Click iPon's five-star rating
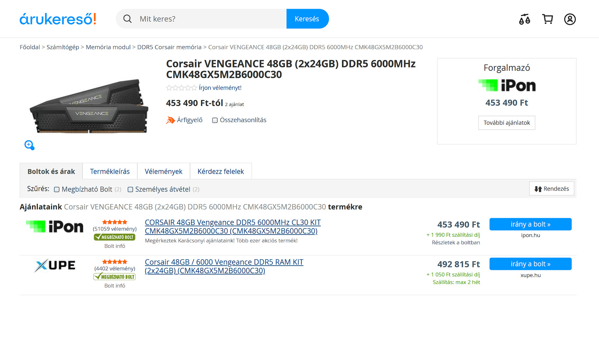The width and height of the screenshot is (599, 364). coord(115,222)
